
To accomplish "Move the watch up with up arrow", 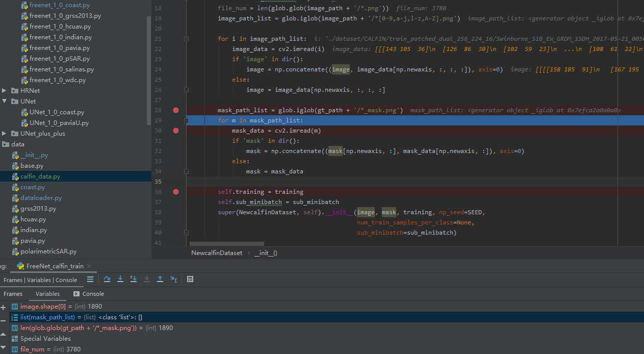I will [3, 335].
